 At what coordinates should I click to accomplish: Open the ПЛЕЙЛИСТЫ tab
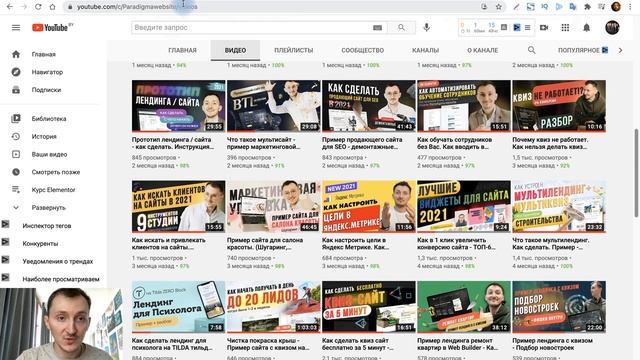click(294, 50)
